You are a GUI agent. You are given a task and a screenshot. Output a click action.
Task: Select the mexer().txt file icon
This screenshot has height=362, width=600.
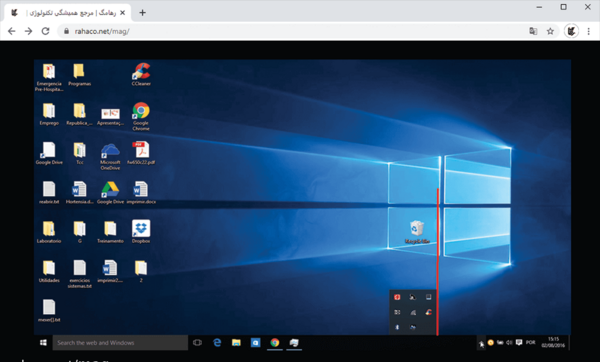(x=49, y=310)
